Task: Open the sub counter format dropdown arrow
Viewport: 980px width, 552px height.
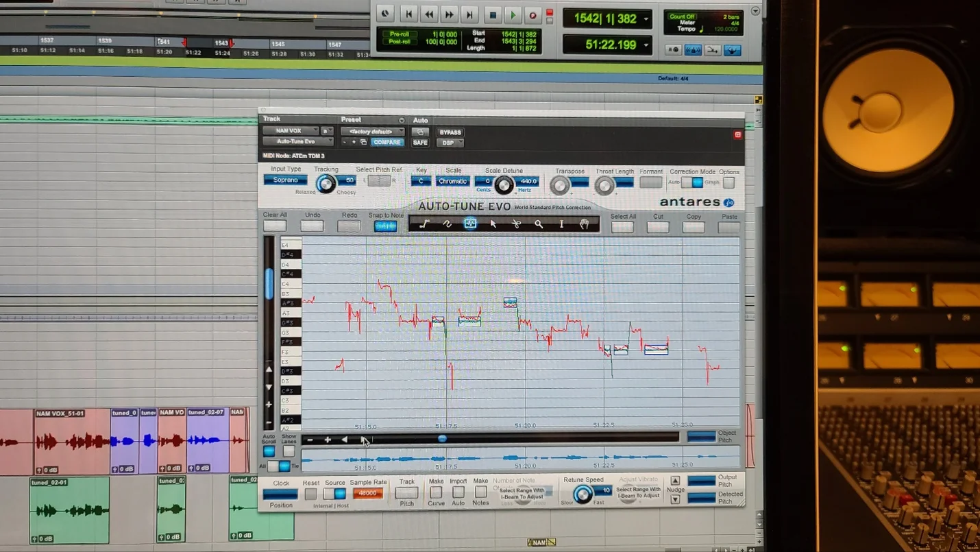Action: click(646, 45)
